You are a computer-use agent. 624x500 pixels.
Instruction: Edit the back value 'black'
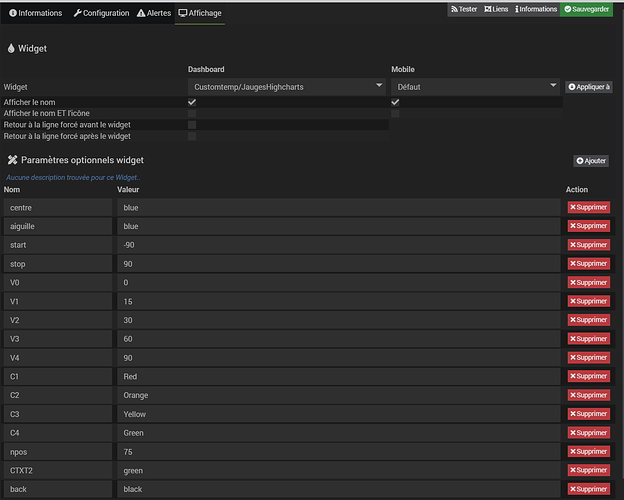click(339, 489)
